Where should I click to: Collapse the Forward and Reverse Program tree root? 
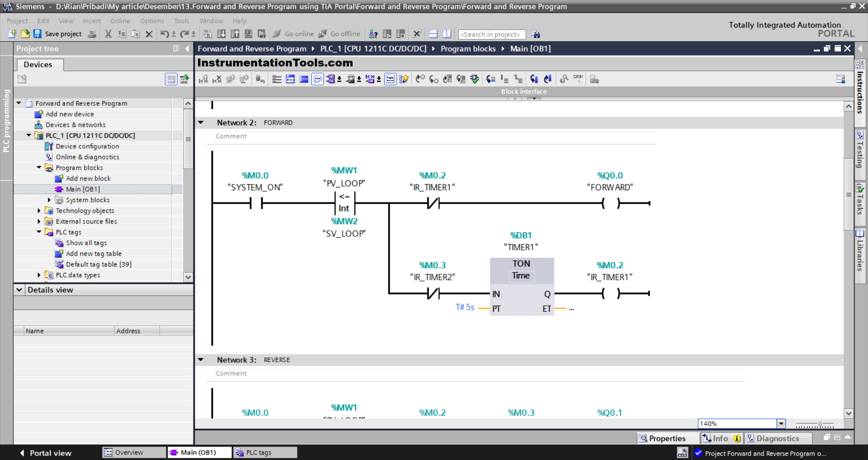point(19,103)
